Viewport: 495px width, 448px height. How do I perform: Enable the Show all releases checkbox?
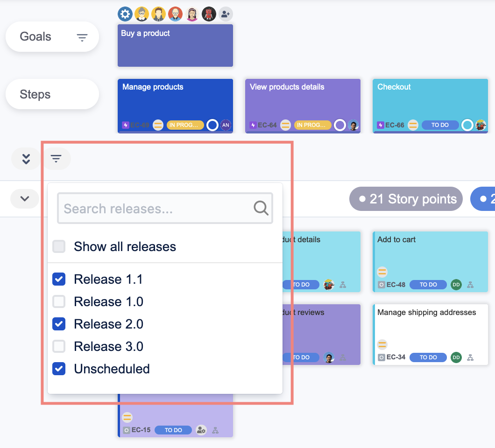tap(59, 246)
